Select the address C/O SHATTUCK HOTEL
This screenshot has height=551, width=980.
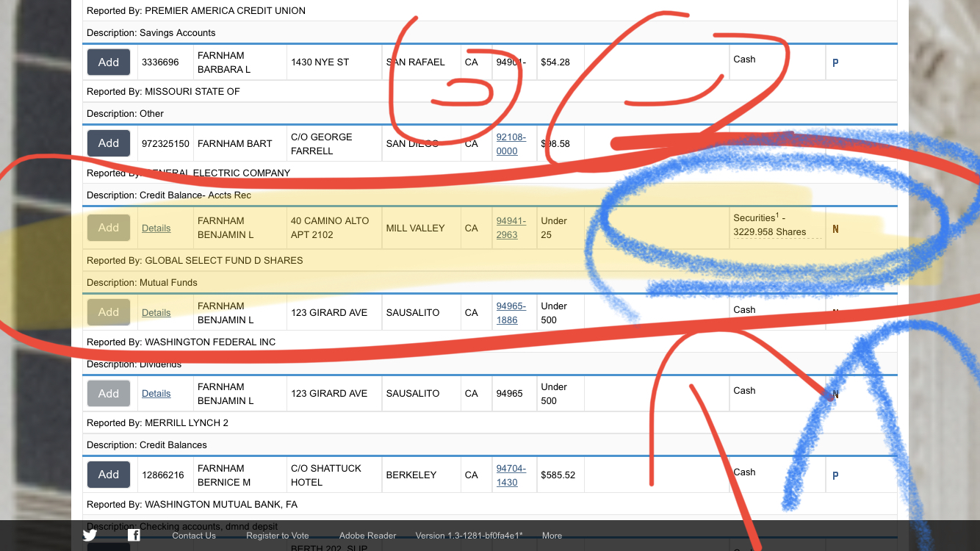pos(327,475)
